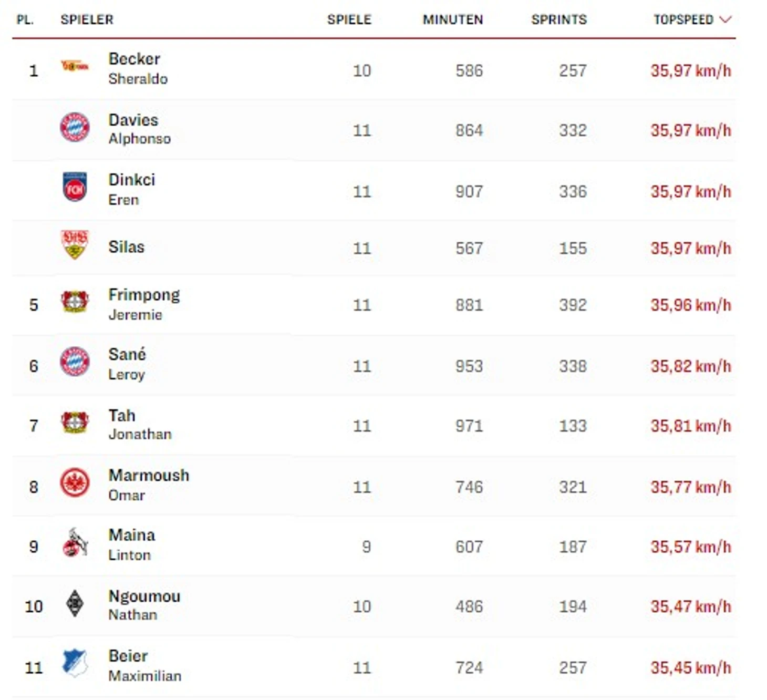Click Leverkusen logo next to Frimpong
This screenshot has width=767, height=700.
75,302
